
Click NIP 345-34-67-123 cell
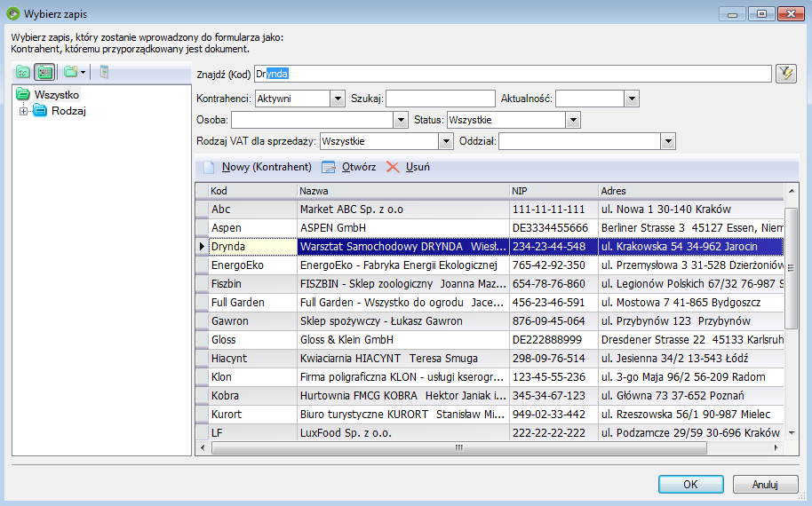coord(553,395)
